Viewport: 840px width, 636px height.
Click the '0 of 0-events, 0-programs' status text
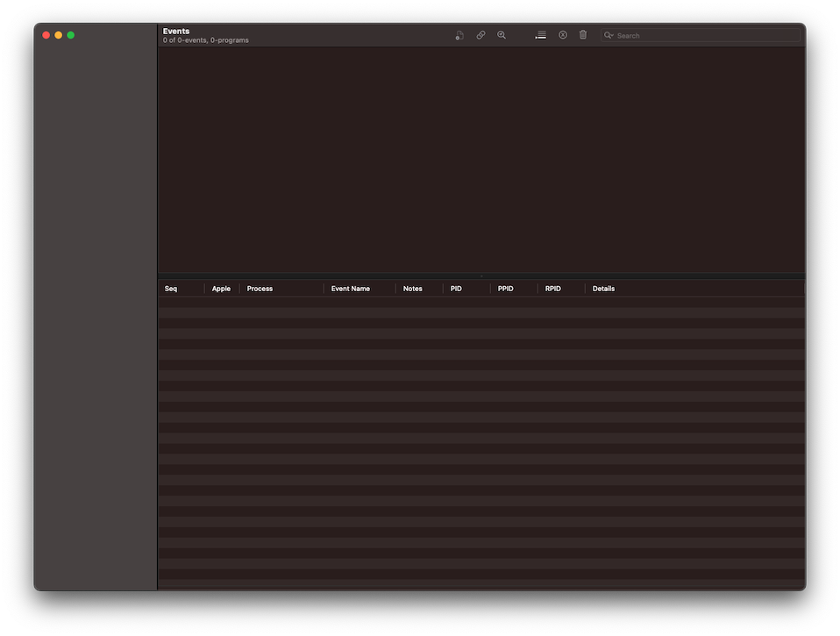click(x=206, y=40)
